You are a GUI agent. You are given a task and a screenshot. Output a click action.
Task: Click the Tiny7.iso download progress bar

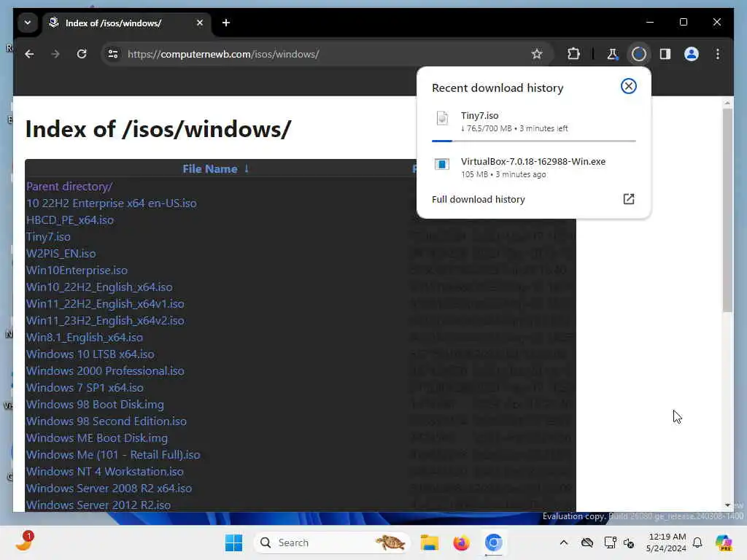point(533,141)
